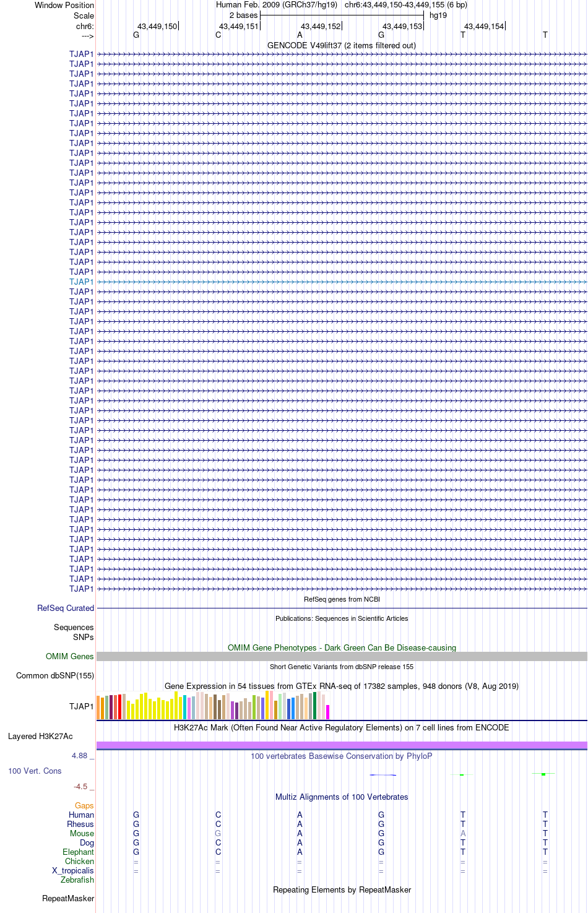Viewport: 588px width, 913px height.
Task: Click the light-blue highlighted TJAP1 transcript label
Action: tap(82, 282)
